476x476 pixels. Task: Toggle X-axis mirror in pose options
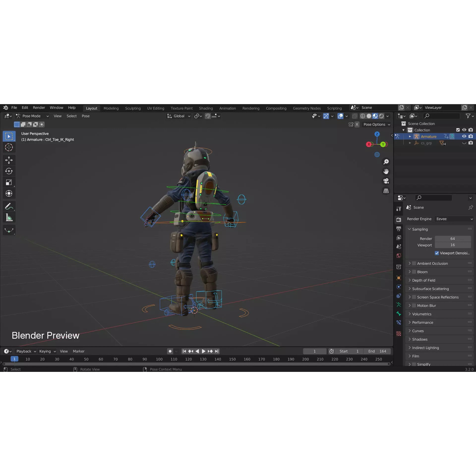[x=357, y=124]
